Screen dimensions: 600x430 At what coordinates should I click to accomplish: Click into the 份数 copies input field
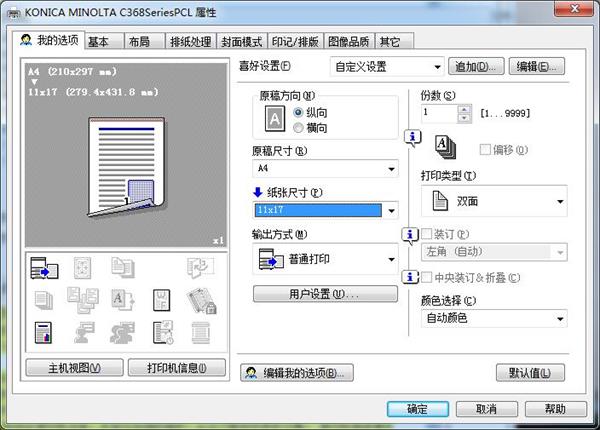tap(439, 113)
